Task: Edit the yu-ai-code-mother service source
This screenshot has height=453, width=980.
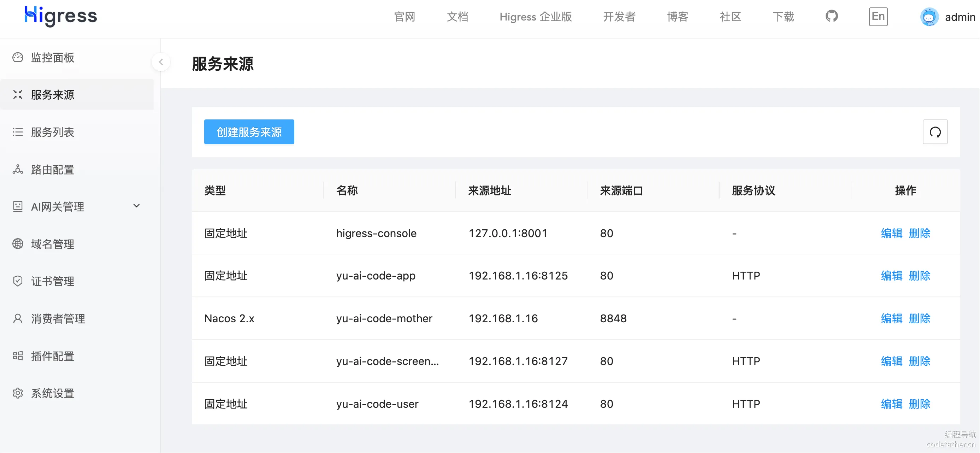Action: pos(891,319)
